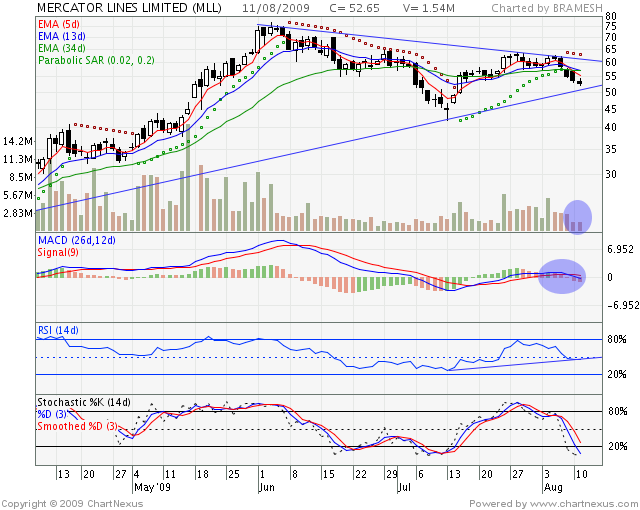This screenshot has width=640, height=510.
Task: Click the Smoothed %D (3) label
Action: [x=78, y=426]
